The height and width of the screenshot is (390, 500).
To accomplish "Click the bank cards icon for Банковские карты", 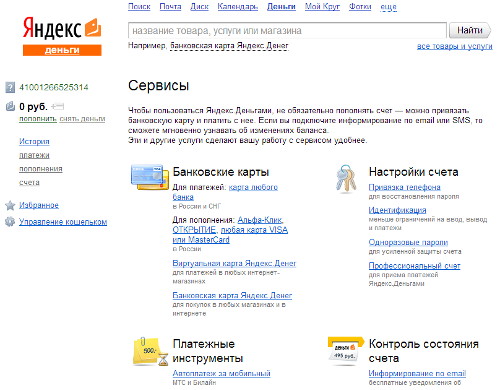I will coord(149,177).
